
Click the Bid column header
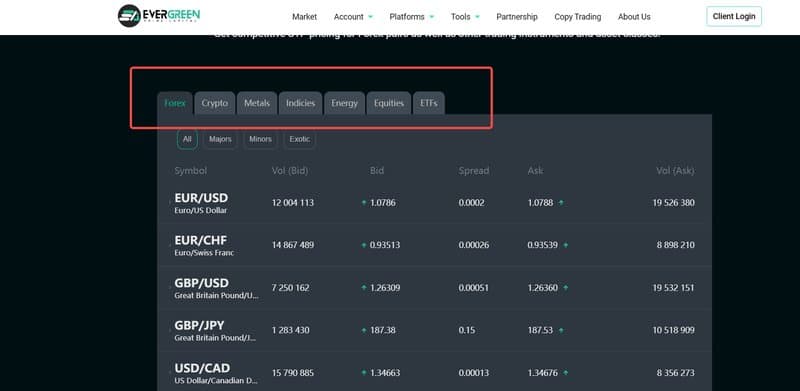coord(377,170)
